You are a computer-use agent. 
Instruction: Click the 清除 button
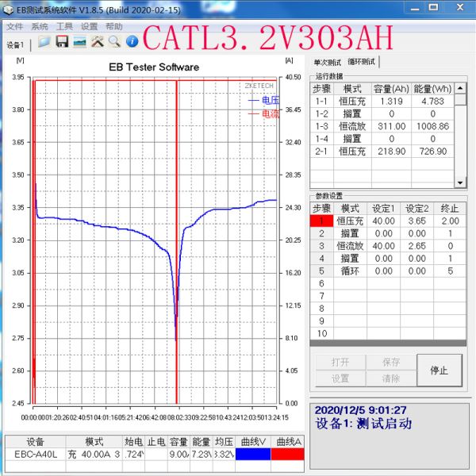[391, 378]
